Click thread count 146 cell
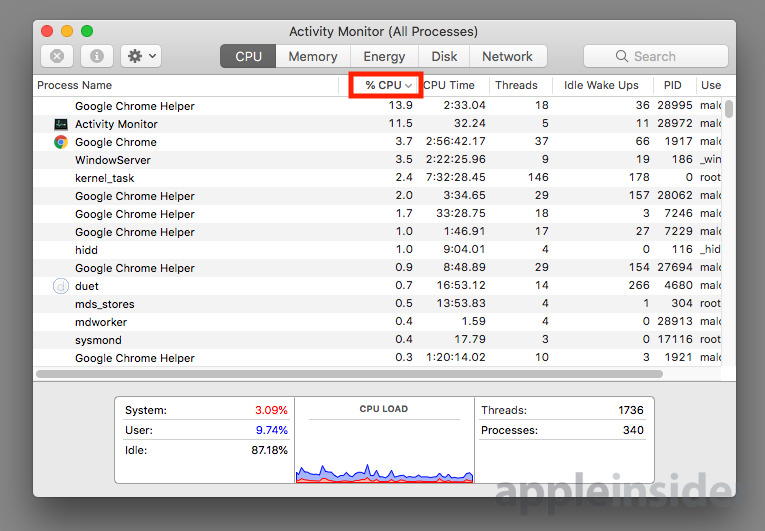The image size is (765, 531). pyautogui.click(x=538, y=177)
